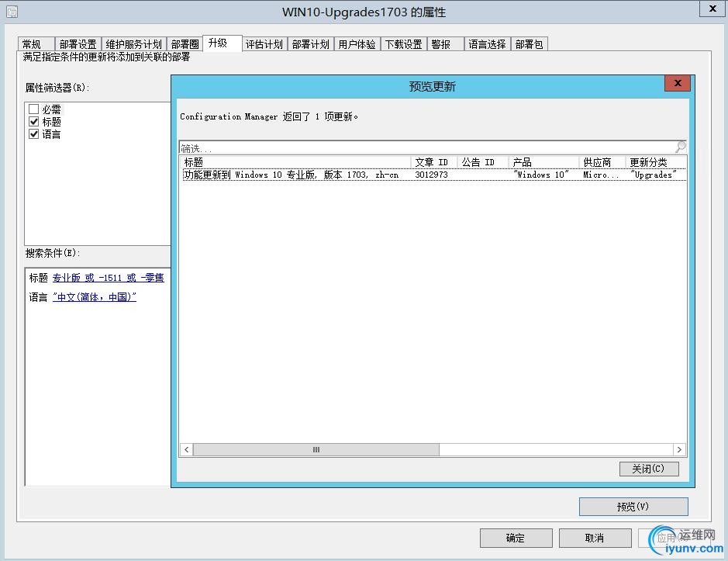This screenshot has width=728, height=561.
Task: Click the Micro... vendor cell
Action: point(601,175)
